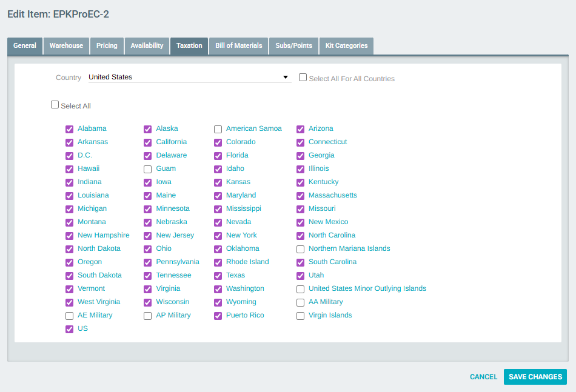The width and height of the screenshot is (576, 392).
Task: Switch to the Pricing tab
Action: click(x=107, y=45)
